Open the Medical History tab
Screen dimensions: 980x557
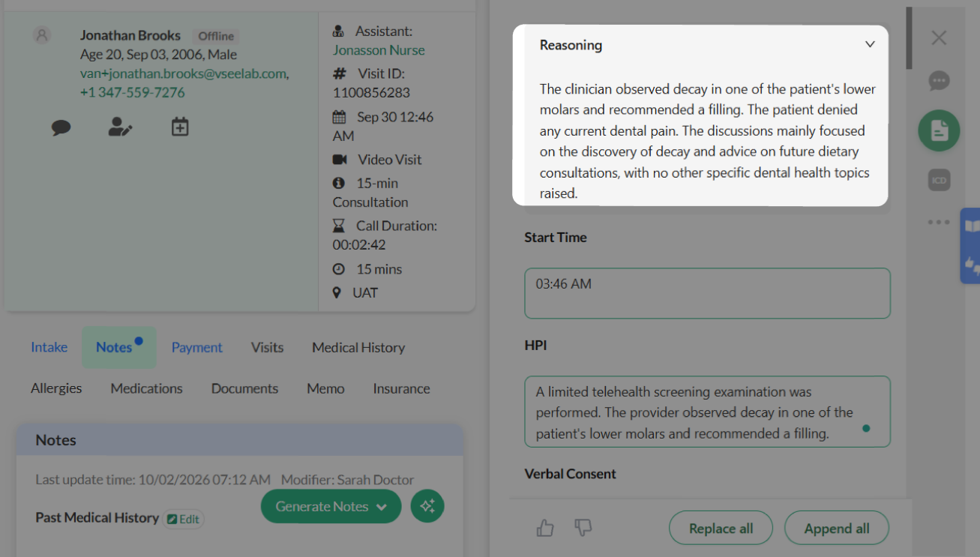(358, 347)
